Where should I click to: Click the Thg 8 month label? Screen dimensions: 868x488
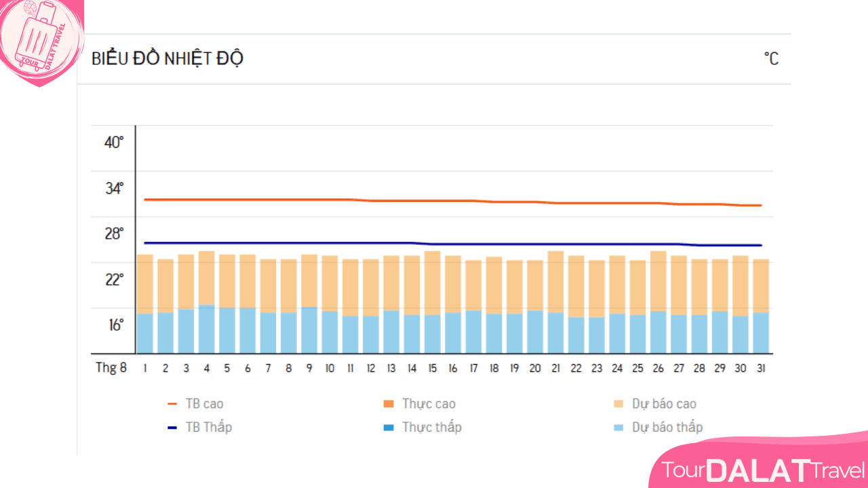(111, 368)
